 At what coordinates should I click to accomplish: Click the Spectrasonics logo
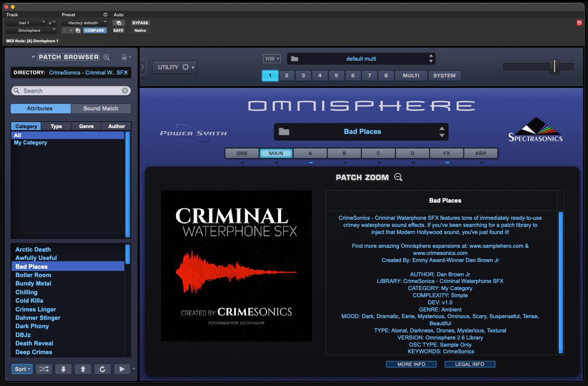pos(535,130)
